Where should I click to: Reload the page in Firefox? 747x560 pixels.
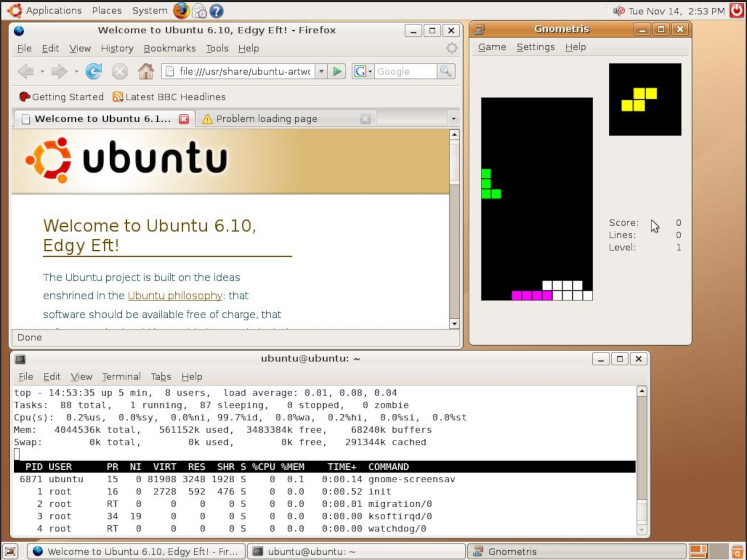pos(93,71)
